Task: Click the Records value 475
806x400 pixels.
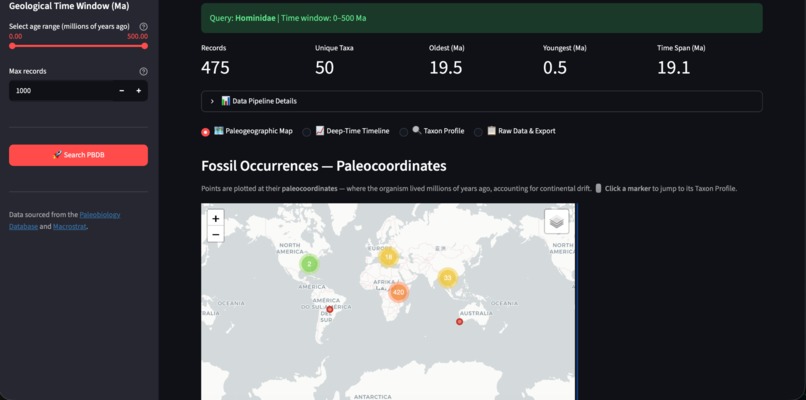Action: tap(215, 67)
